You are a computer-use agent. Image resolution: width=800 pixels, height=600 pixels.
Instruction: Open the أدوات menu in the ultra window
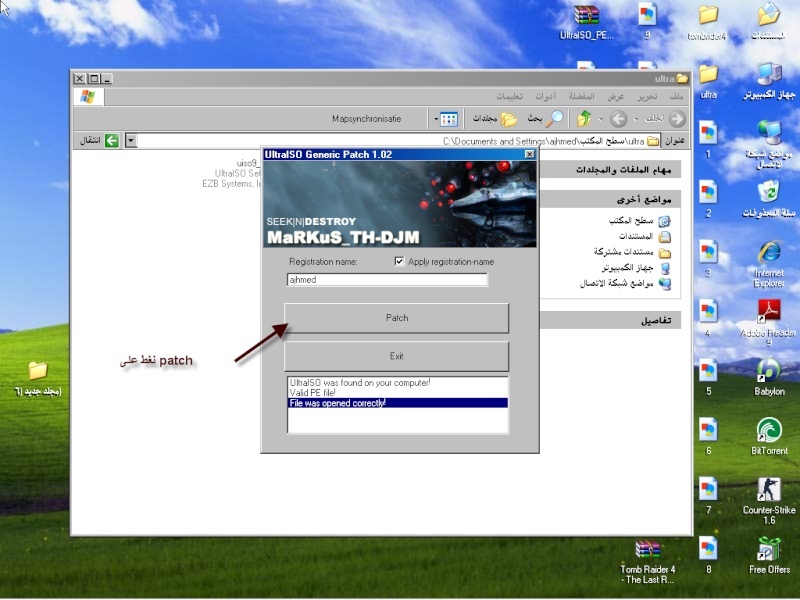[x=545, y=96]
